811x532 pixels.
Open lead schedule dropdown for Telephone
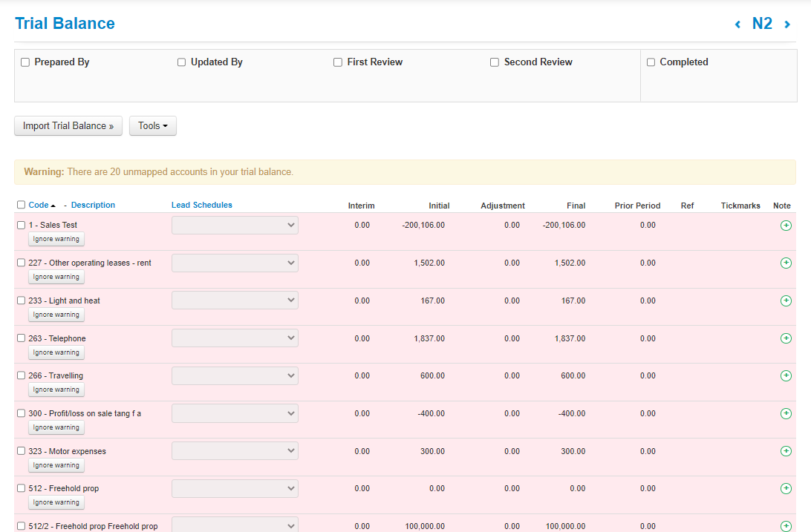(x=235, y=338)
